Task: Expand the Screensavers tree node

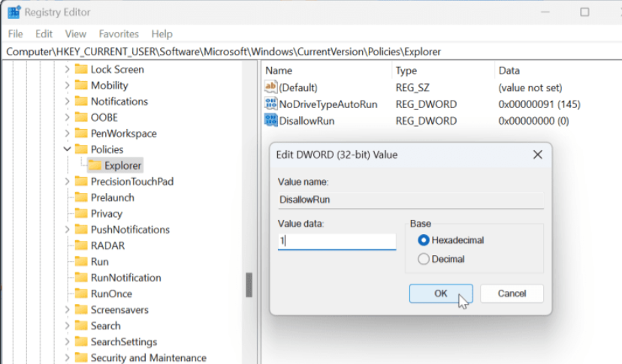Action: click(67, 310)
